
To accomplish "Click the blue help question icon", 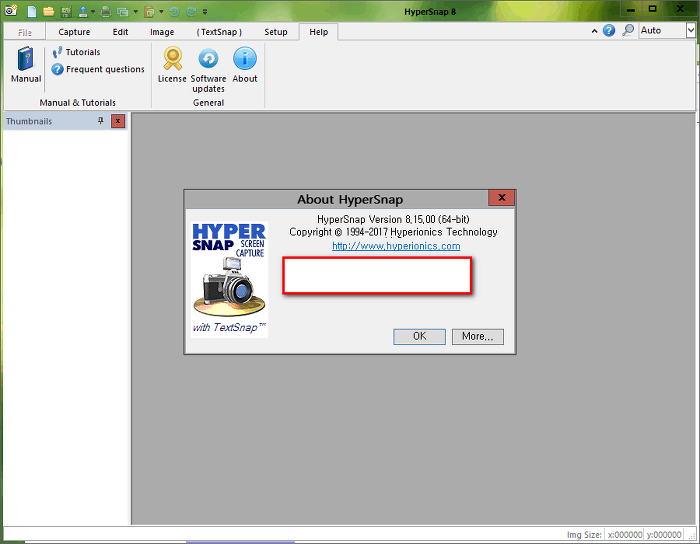I will click(609, 30).
